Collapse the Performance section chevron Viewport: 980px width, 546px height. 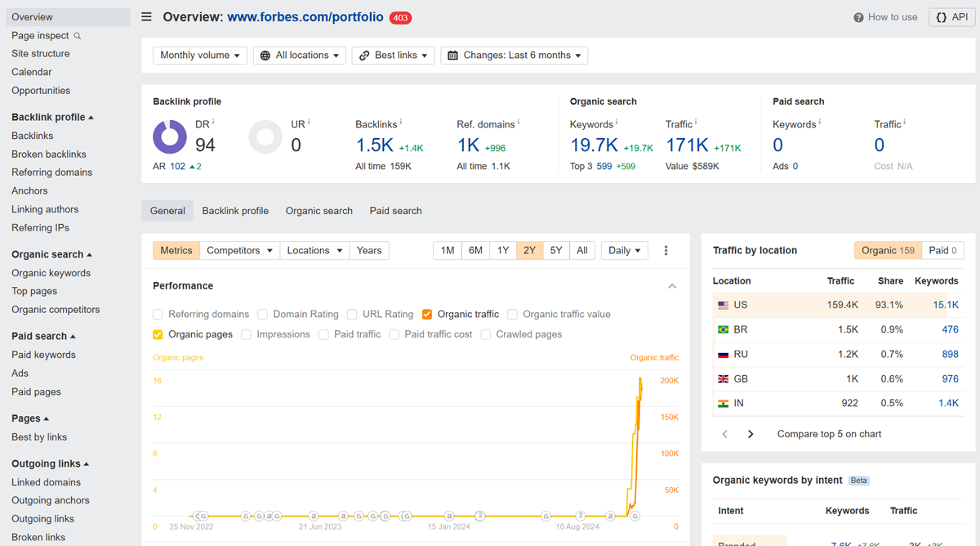click(x=672, y=286)
